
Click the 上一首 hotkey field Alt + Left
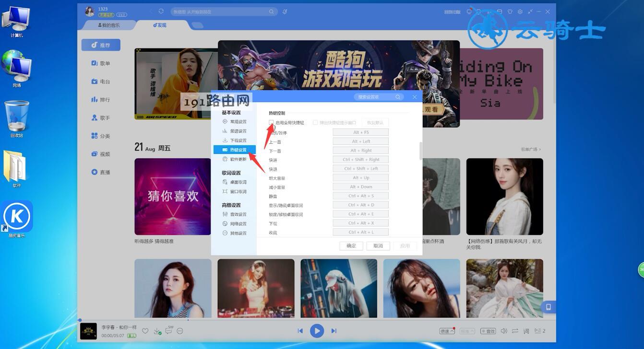click(361, 141)
